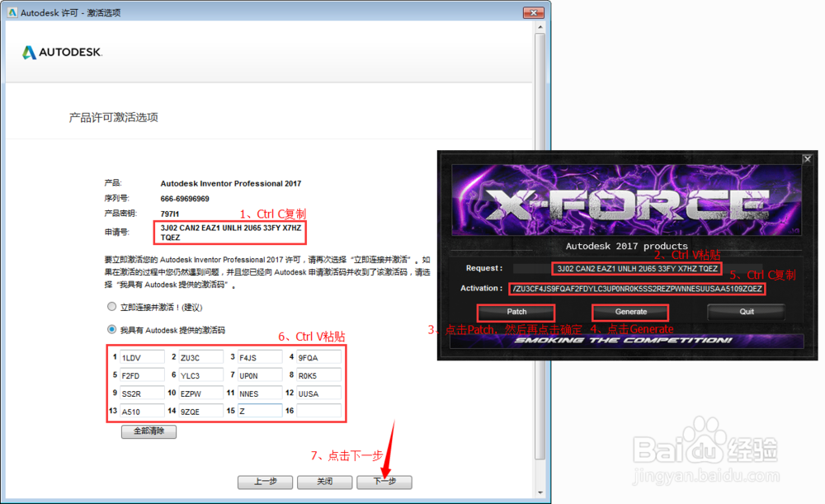Click the empty activation field 16

pos(318,411)
